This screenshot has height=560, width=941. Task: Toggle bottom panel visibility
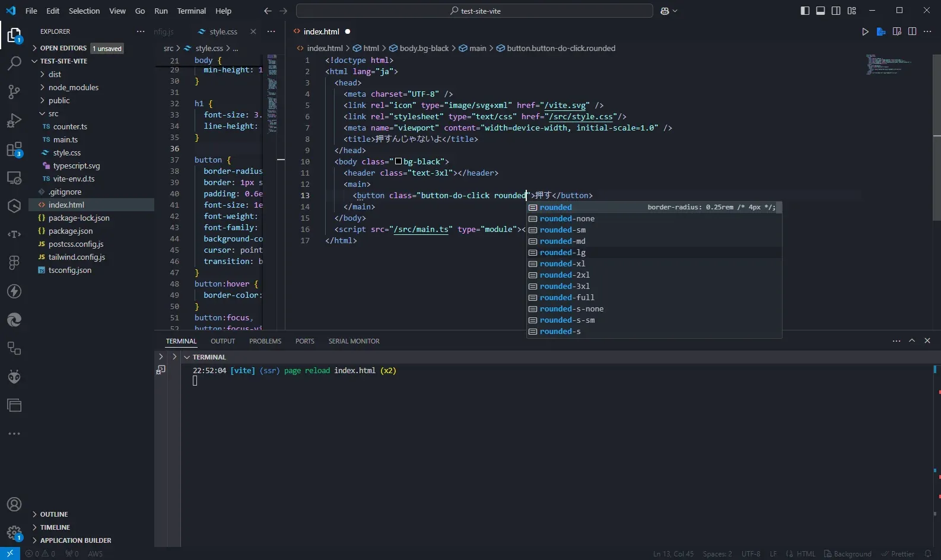click(x=821, y=11)
